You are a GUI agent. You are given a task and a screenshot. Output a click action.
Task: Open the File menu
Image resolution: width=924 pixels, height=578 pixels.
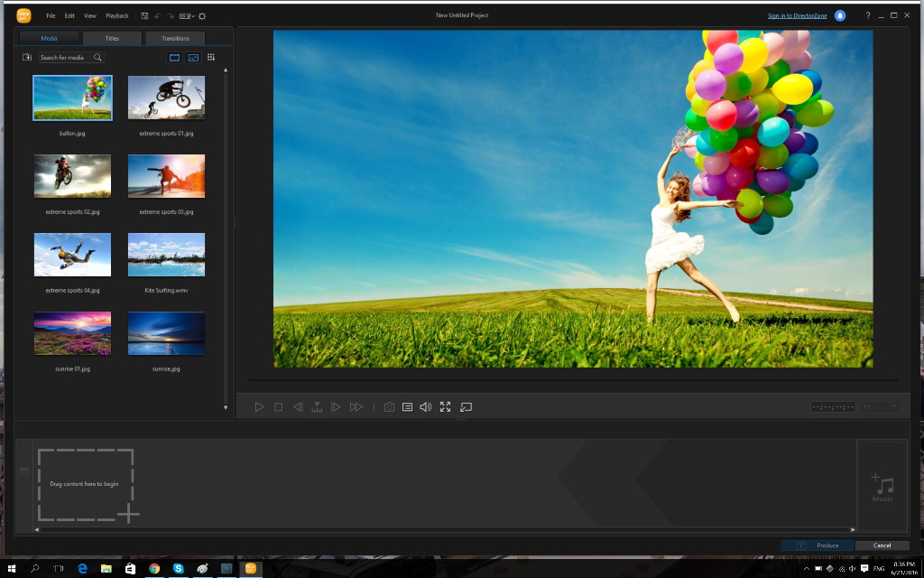point(51,15)
